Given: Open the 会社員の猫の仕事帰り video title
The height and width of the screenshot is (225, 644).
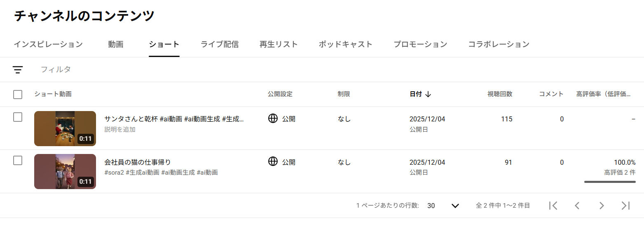Looking at the screenshot, I should point(138,162).
